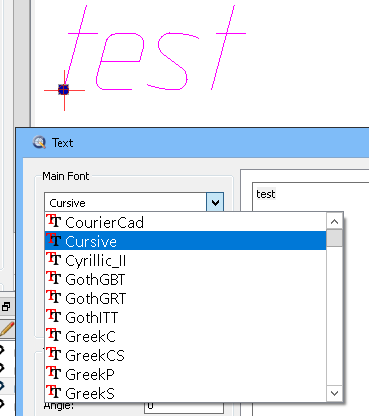Screen dimensions: 369x416
Task: Choose GothITT font
Action: coord(185,317)
